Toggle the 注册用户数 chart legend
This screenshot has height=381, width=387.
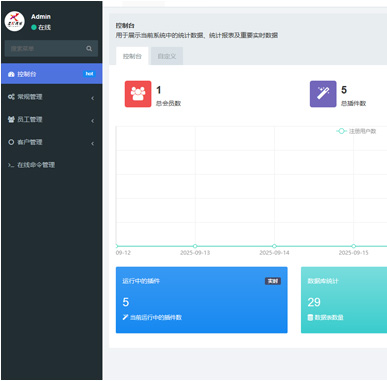356,131
